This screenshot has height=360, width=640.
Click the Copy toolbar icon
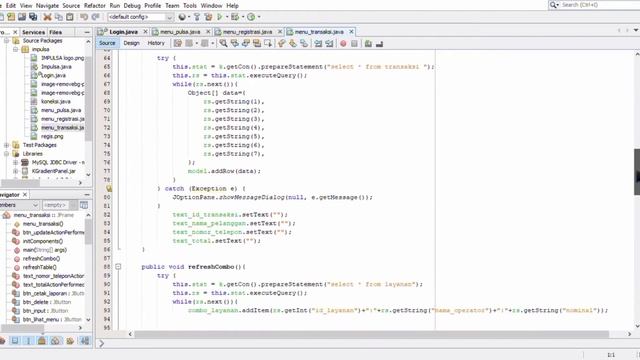pos(59,17)
